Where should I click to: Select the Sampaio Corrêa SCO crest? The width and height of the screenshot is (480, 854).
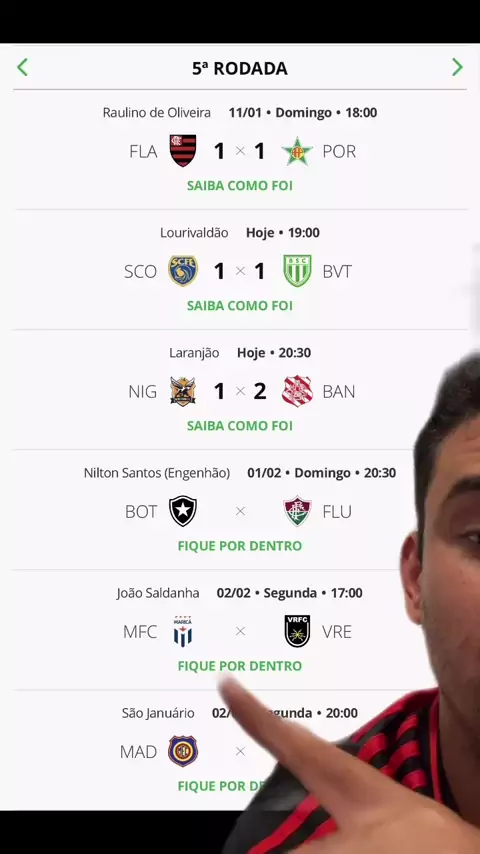183,271
